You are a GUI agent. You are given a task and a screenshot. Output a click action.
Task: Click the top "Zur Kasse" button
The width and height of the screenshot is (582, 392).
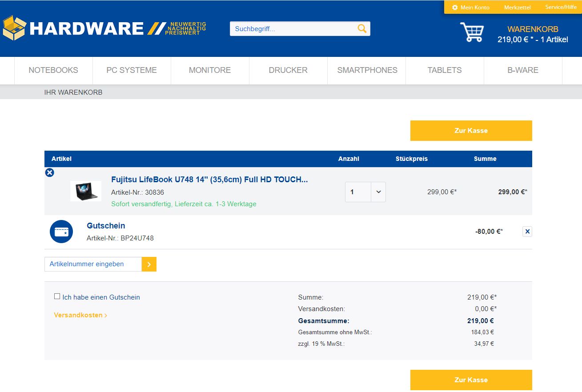[x=471, y=131]
